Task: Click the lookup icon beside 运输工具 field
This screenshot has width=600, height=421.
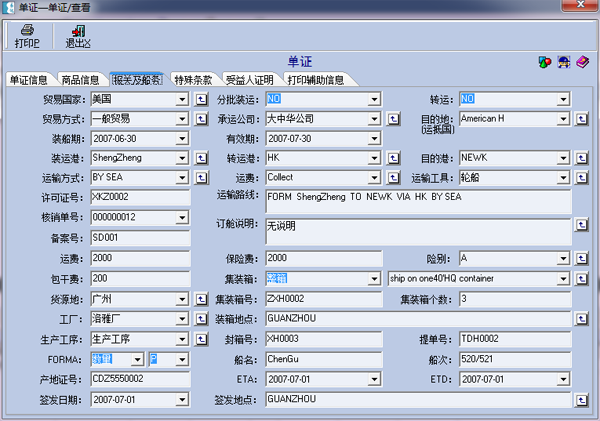Action: click(x=581, y=177)
